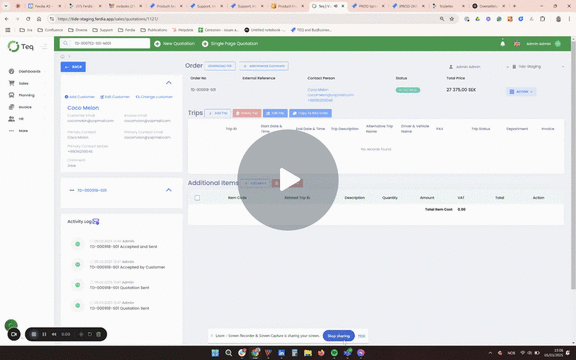Click the PAX column header in Trips table
The image size is (576, 360).
(439, 129)
